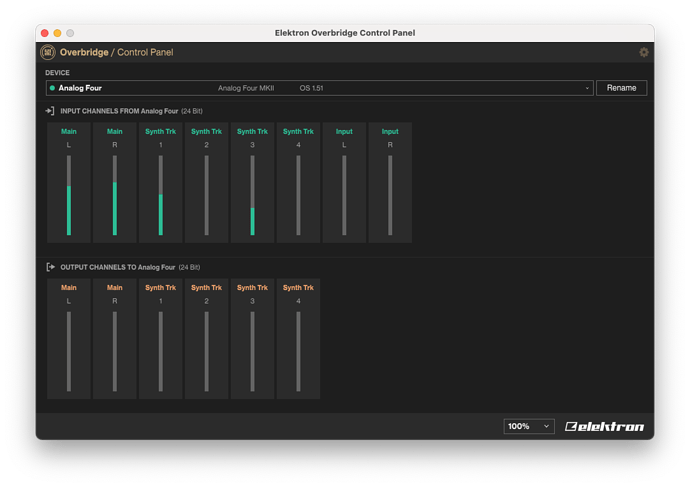Click 'INPUT CHANNELS FROM Analog Four' heading

coord(119,111)
